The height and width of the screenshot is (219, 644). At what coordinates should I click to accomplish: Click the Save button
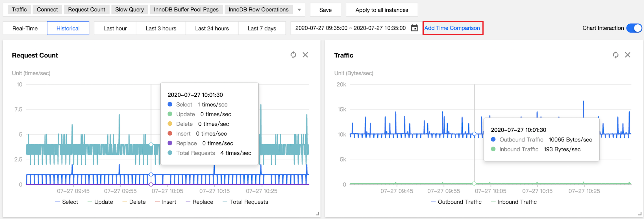click(325, 10)
